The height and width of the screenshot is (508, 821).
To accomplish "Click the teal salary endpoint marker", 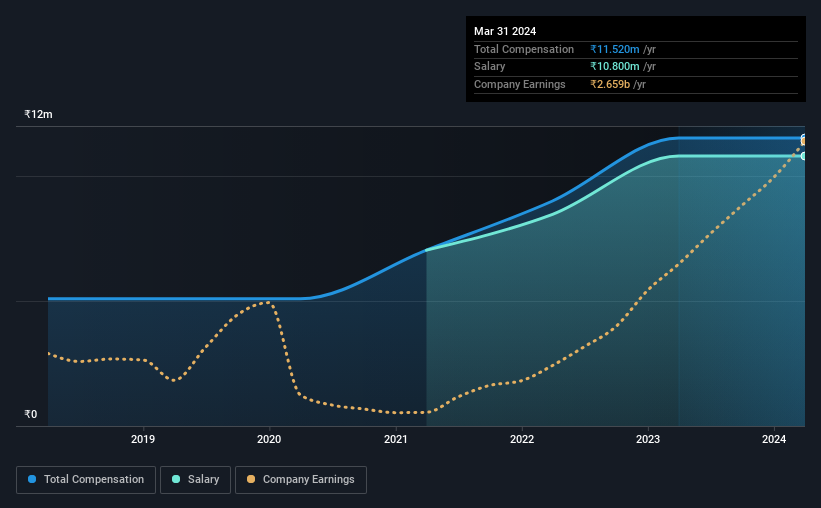I will click(803, 156).
